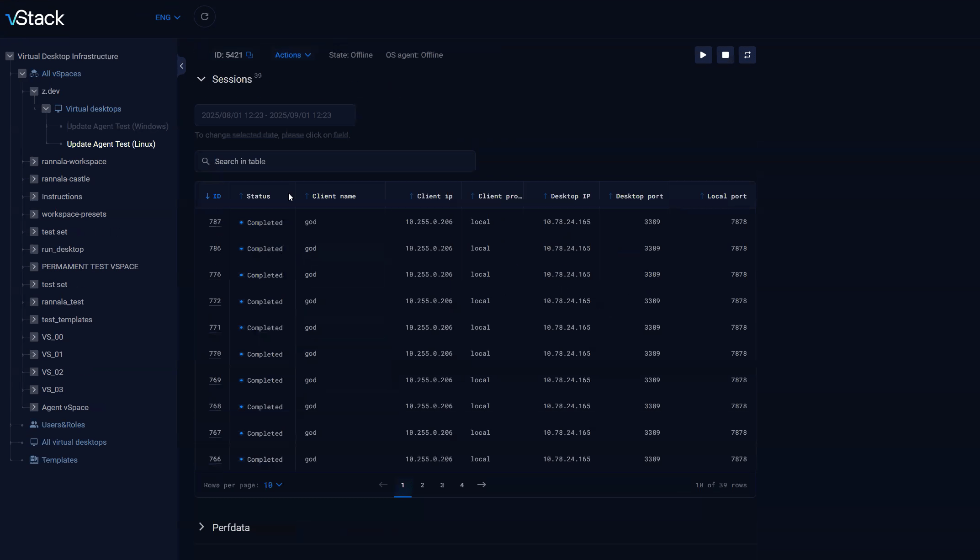Start the desktop with the play button
980x560 pixels.
tap(703, 55)
